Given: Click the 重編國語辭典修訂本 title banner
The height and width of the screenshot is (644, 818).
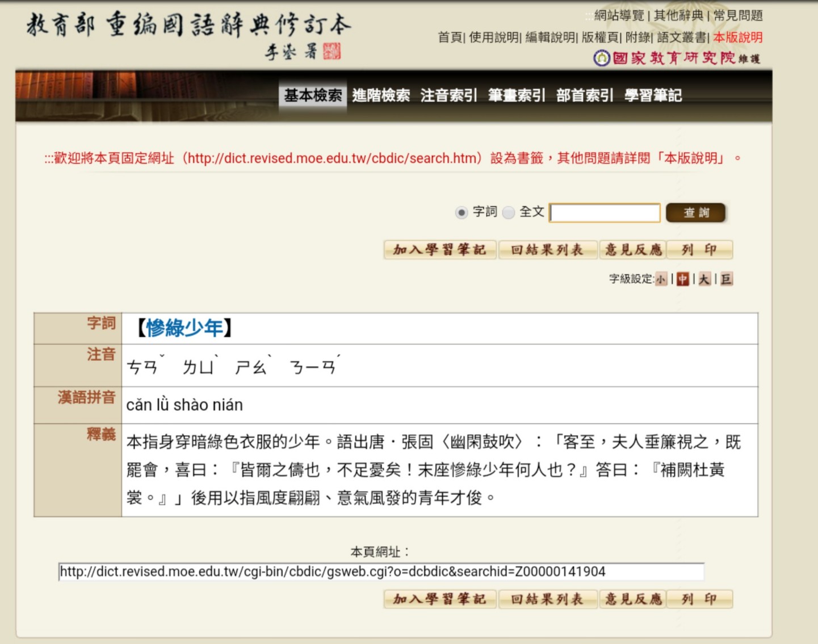Looking at the screenshot, I should (x=188, y=35).
